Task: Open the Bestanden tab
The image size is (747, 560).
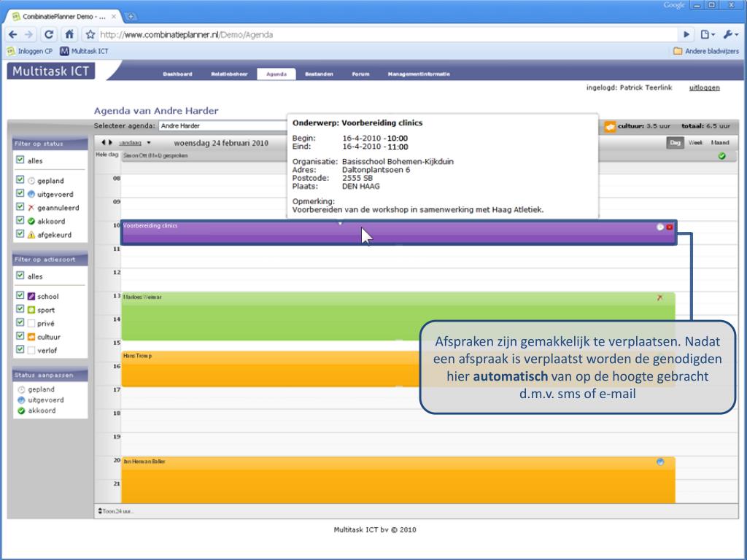Action: [x=320, y=74]
